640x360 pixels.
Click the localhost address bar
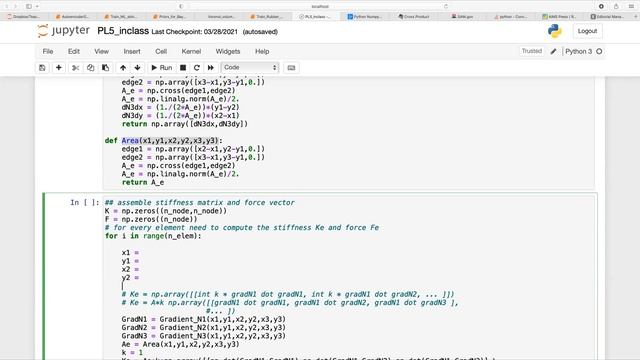click(x=320, y=7)
